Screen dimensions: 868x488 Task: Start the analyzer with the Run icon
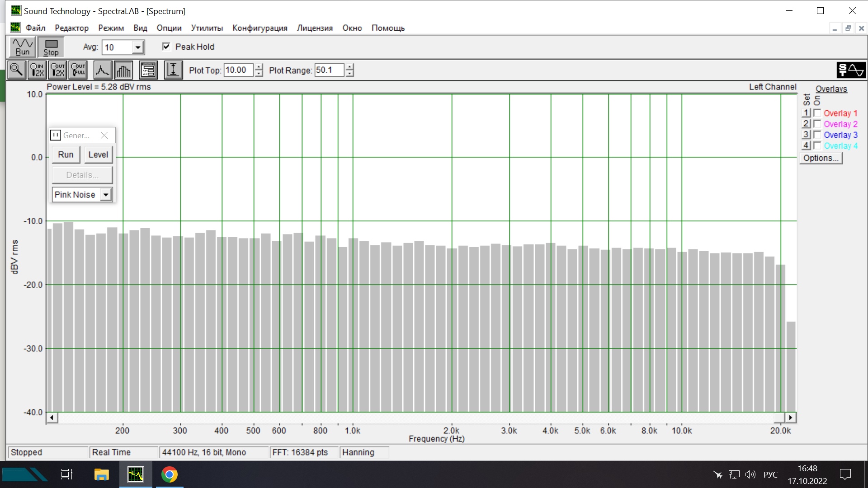coord(22,47)
